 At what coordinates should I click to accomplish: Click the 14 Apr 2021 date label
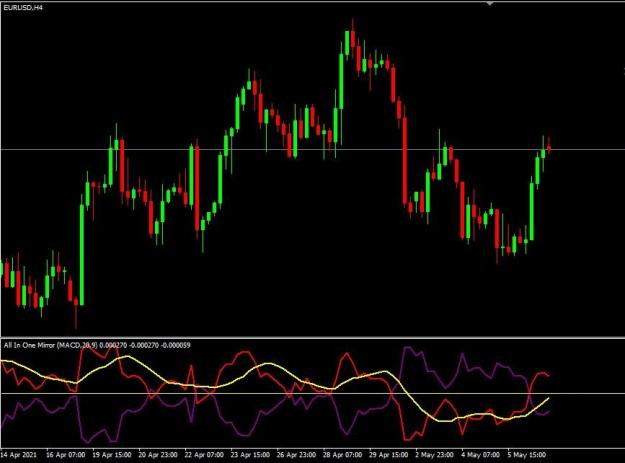coord(18,455)
